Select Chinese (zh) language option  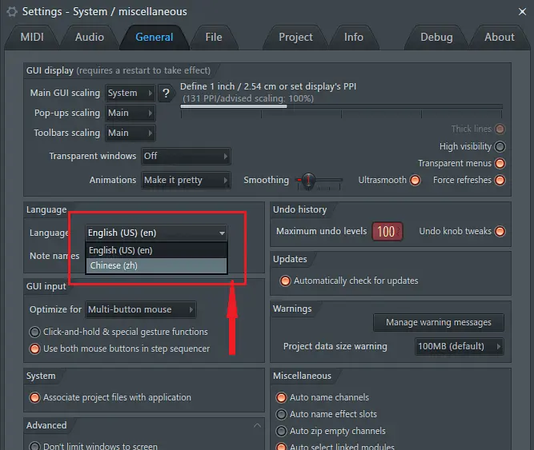pos(156,266)
